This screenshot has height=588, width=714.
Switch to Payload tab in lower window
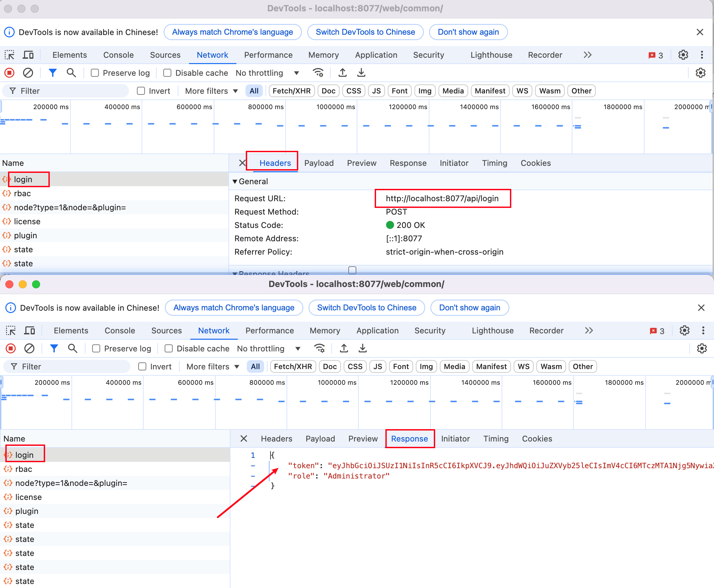[320, 438]
